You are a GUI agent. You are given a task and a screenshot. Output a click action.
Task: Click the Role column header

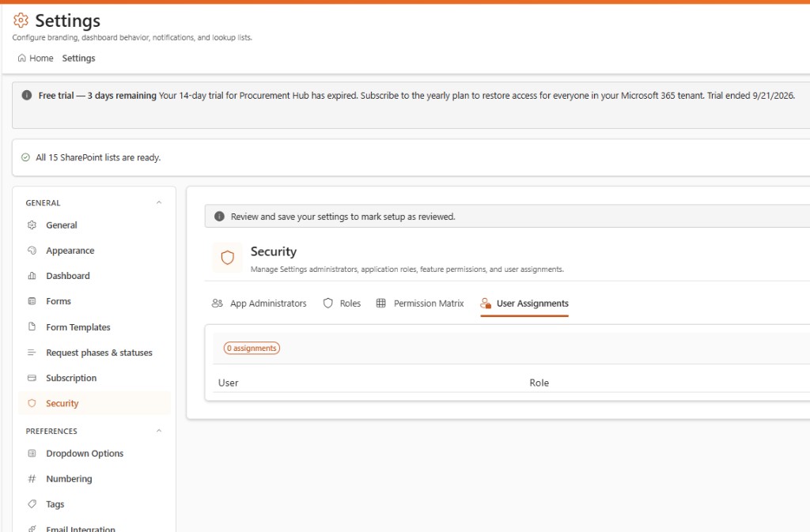539,383
